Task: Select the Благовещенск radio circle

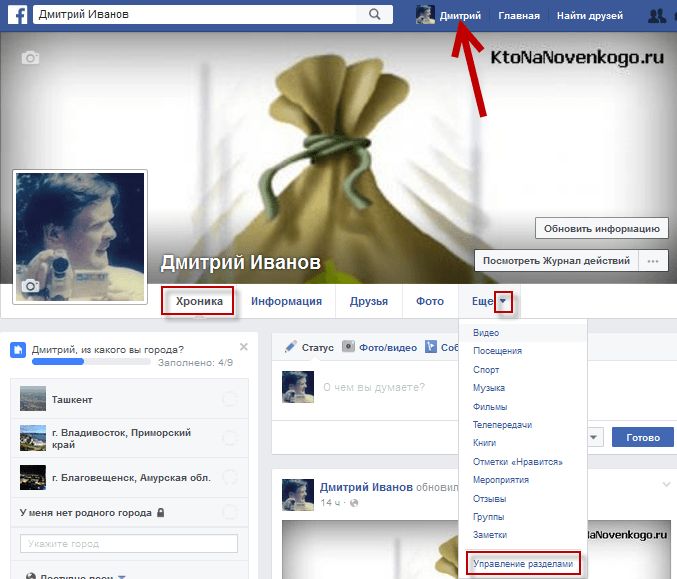Action: point(230,477)
